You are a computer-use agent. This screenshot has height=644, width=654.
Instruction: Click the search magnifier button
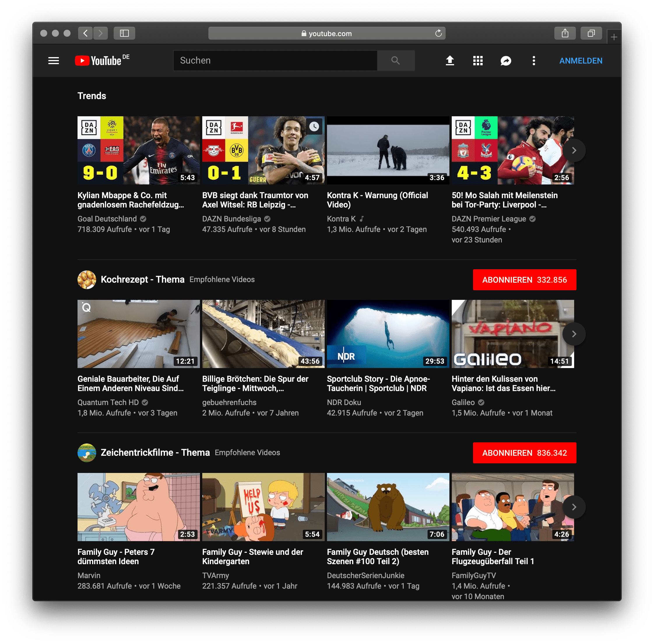coord(395,61)
